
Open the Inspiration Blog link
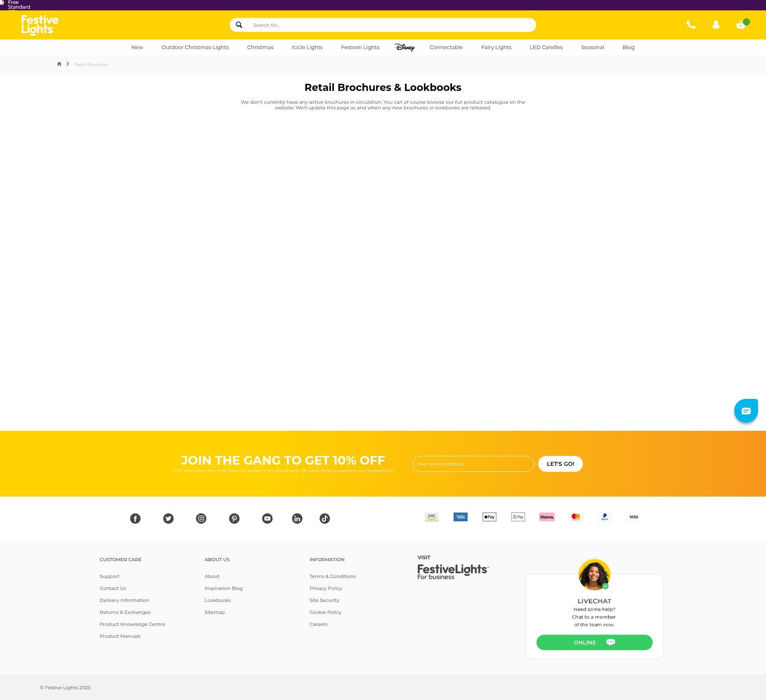coord(223,588)
